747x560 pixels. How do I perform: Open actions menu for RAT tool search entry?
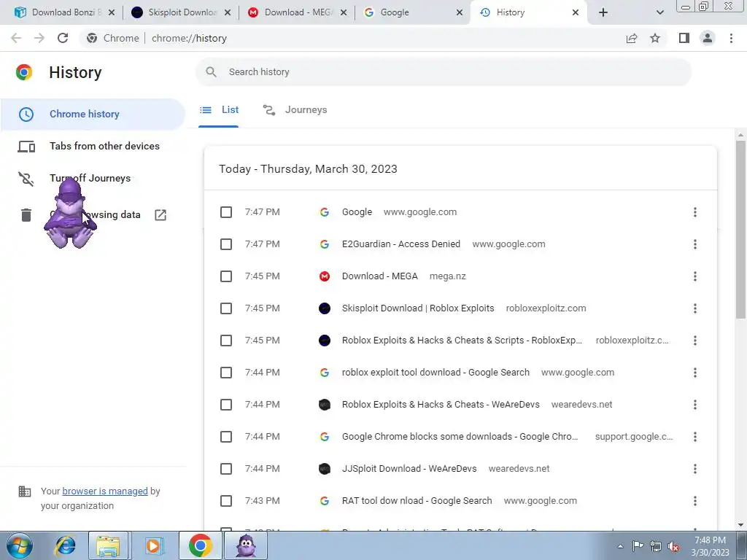tap(695, 501)
